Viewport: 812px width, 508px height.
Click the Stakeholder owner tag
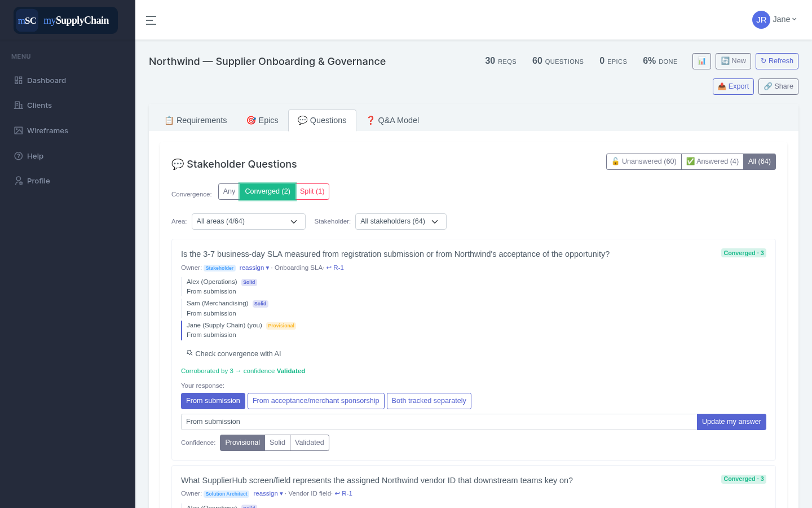tap(219, 268)
